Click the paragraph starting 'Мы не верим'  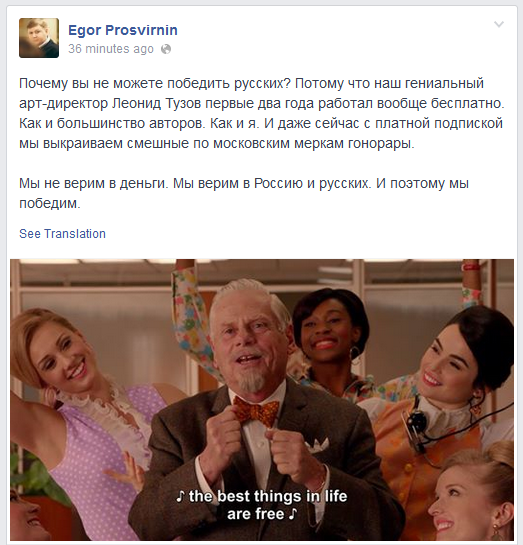(244, 193)
